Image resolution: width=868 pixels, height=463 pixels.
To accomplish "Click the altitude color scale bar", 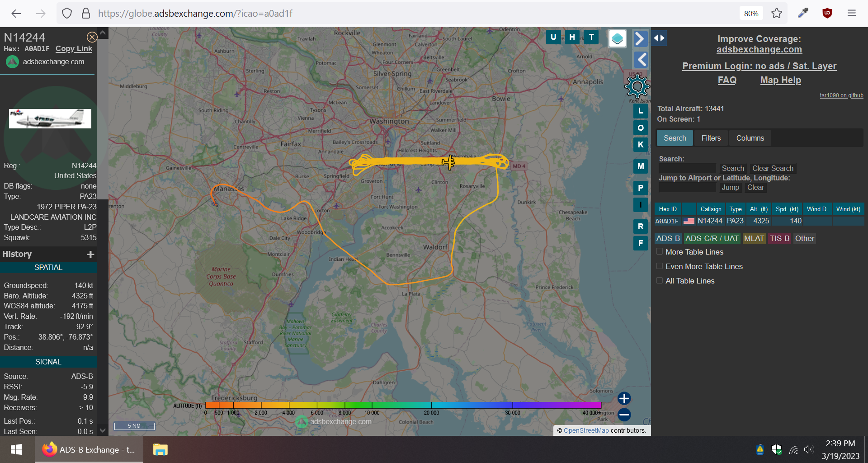I will [403, 405].
